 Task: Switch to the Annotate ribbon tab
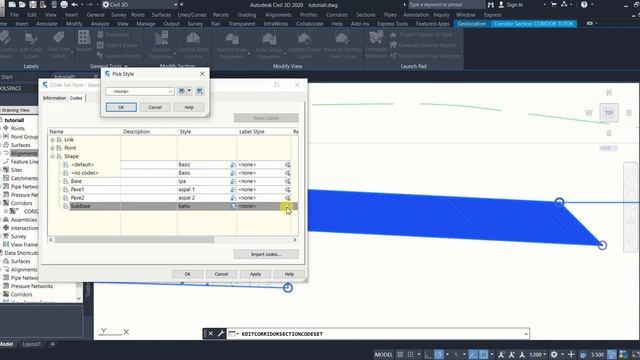point(47,24)
